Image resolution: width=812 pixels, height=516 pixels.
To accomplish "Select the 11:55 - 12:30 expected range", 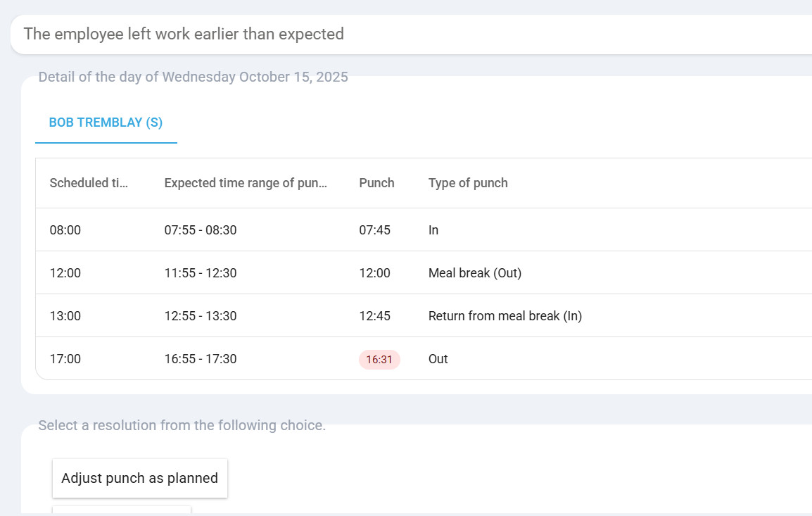I will [x=201, y=273].
